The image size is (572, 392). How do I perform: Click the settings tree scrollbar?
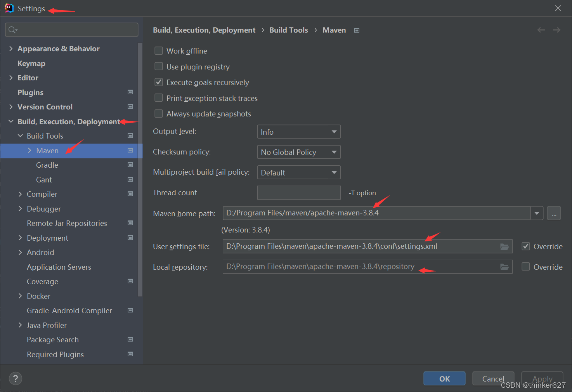pyautogui.click(x=140, y=169)
